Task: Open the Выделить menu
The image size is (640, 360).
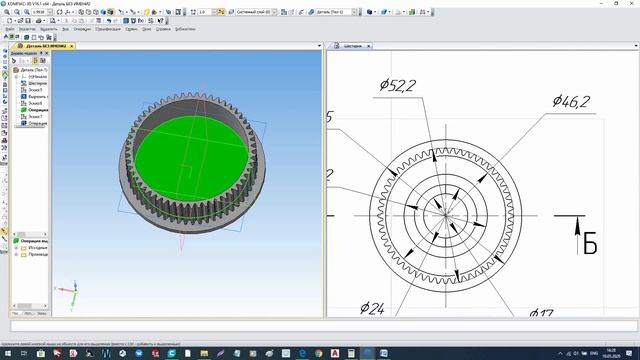Action: pos(49,29)
